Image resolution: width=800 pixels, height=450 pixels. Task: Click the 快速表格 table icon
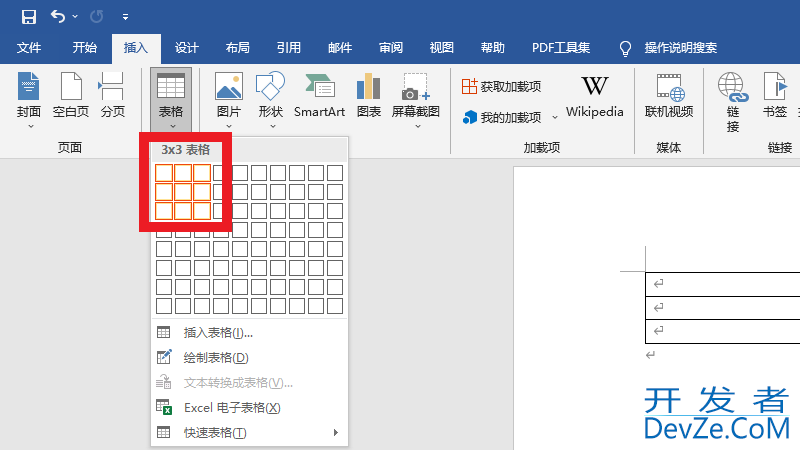(164, 433)
